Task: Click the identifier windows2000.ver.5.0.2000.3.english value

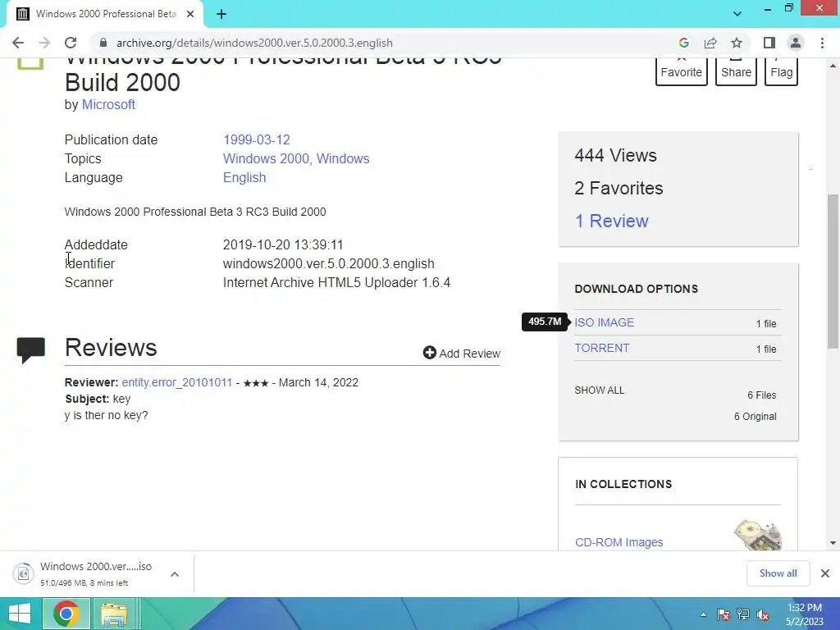Action: (328, 263)
